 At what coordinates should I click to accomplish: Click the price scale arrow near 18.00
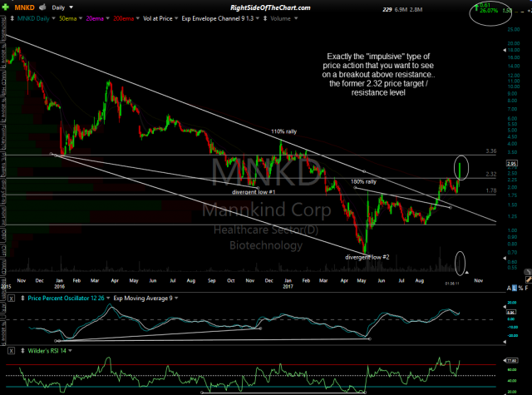click(505, 50)
